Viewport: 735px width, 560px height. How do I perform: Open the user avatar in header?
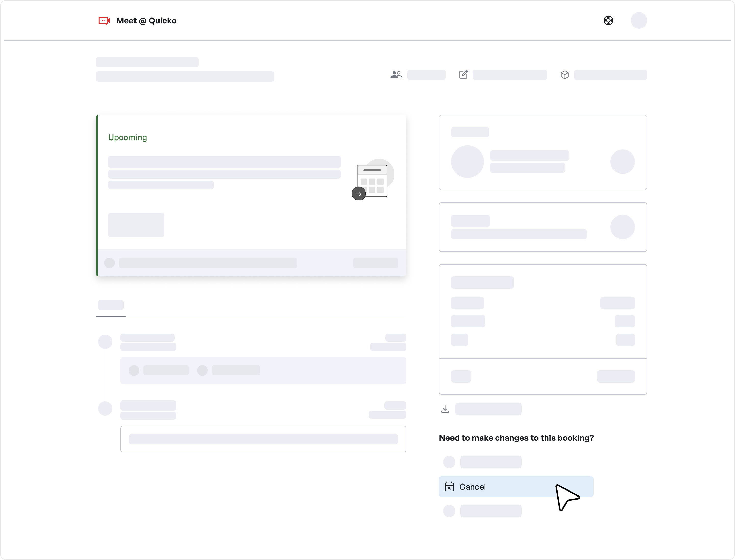[x=639, y=20]
